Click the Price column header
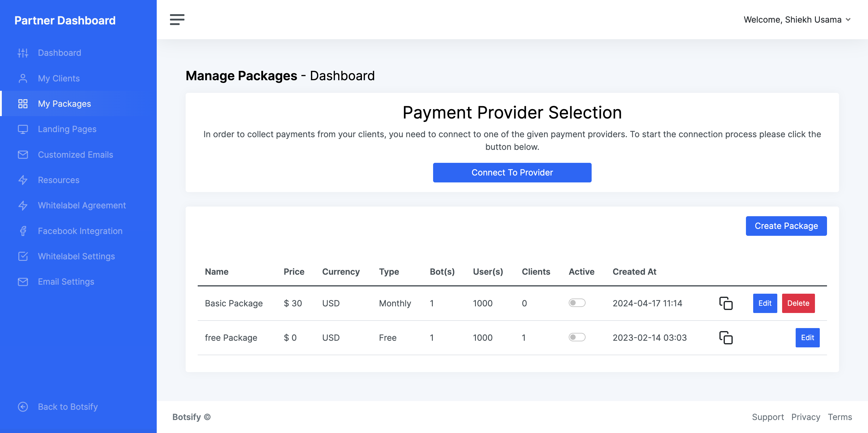 tap(294, 272)
